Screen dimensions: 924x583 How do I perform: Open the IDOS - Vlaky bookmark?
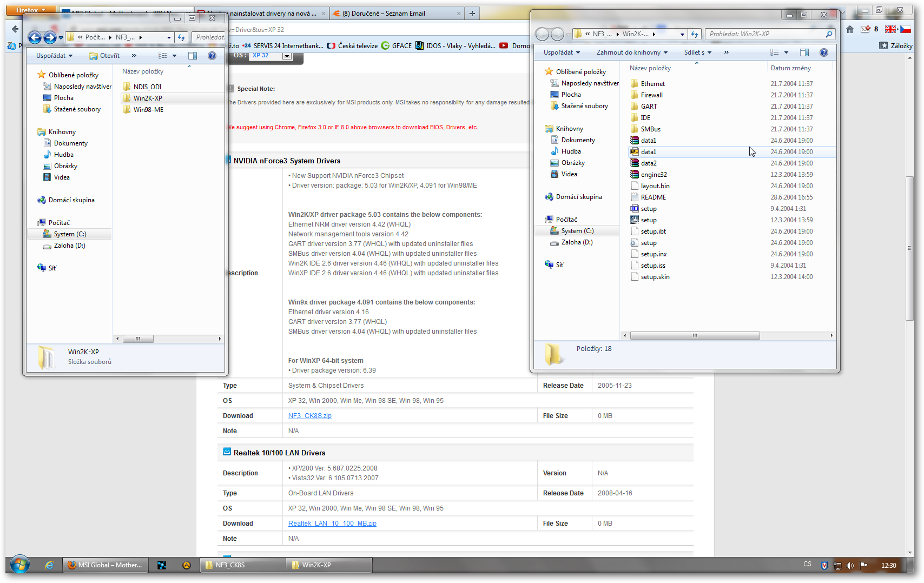456,46
